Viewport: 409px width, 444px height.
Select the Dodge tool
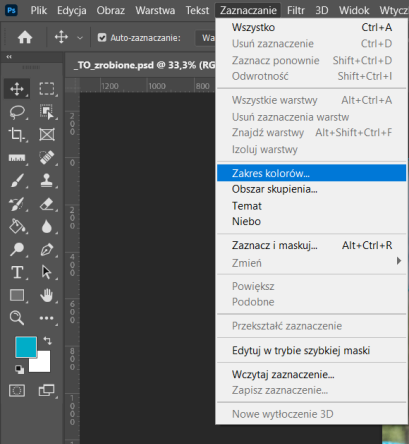[17, 249]
